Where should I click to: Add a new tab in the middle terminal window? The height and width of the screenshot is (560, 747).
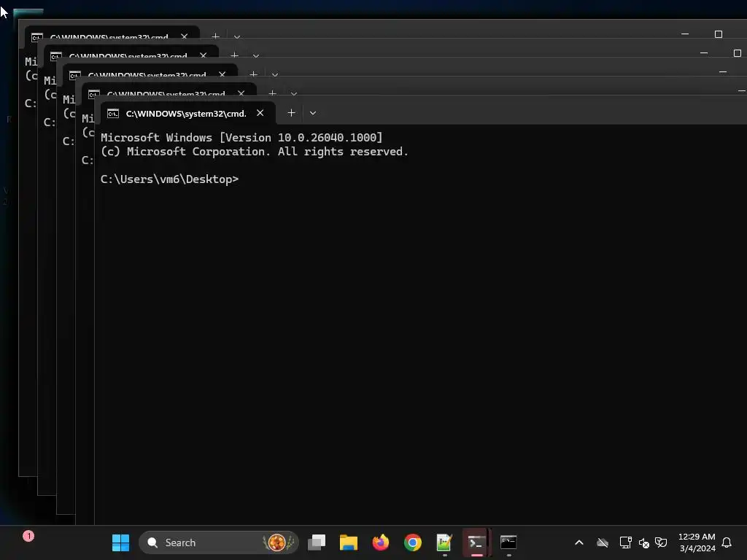253,74
